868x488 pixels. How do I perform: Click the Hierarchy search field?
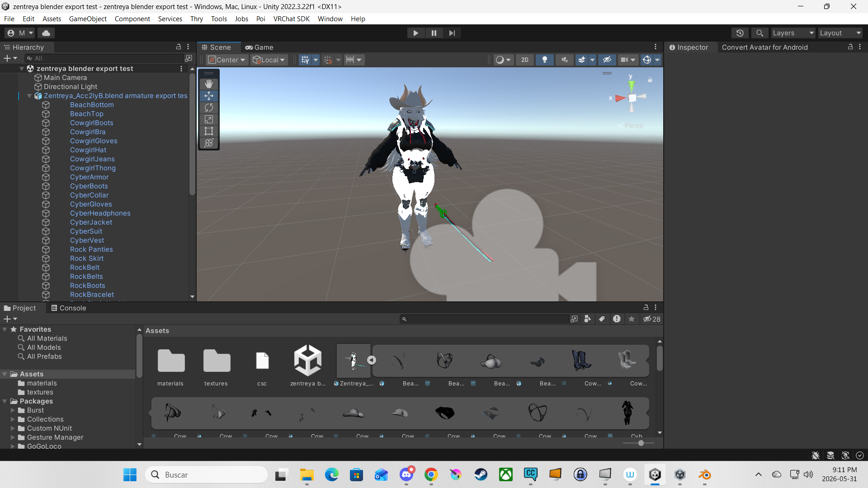104,58
